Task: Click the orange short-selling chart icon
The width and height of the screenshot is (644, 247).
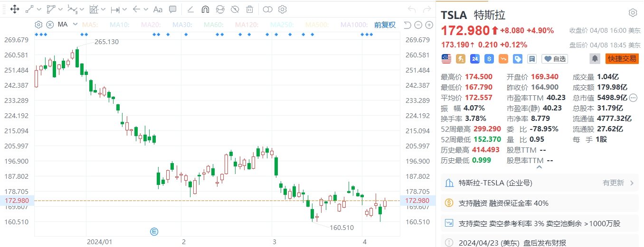Action: pos(503,59)
